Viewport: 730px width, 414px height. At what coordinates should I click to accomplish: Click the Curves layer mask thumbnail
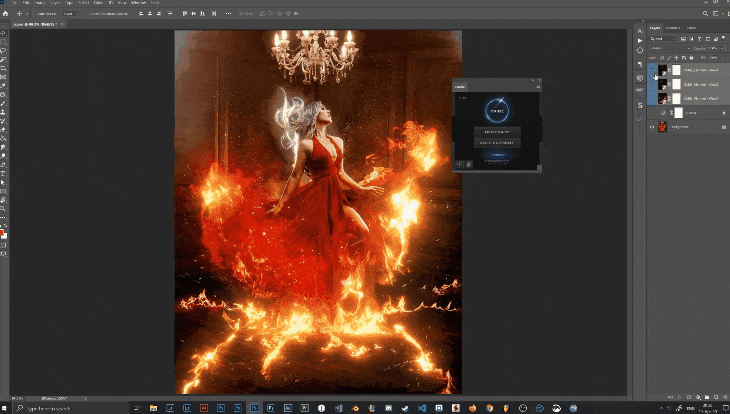click(x=678, y=113)
